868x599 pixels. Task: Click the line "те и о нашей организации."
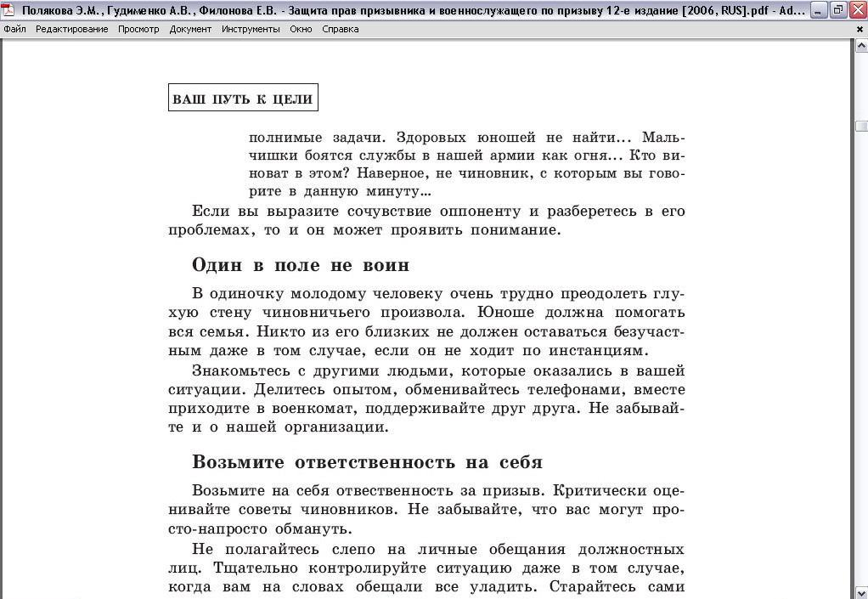[x=279, y=427]
